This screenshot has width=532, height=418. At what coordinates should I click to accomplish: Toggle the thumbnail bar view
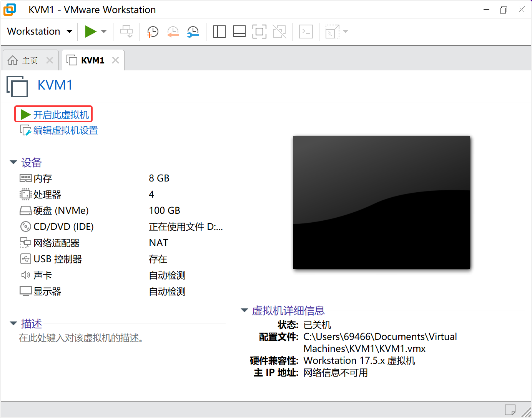(x=239, y=32)
